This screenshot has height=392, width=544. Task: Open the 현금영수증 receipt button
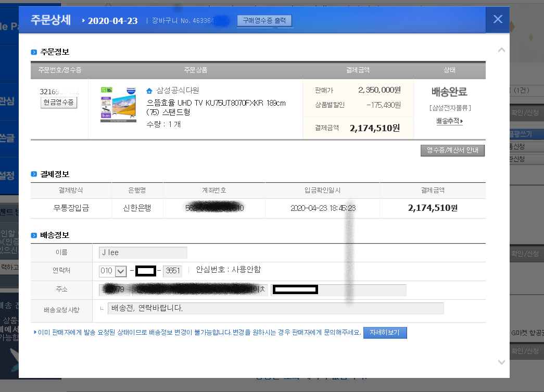point(59,103)
